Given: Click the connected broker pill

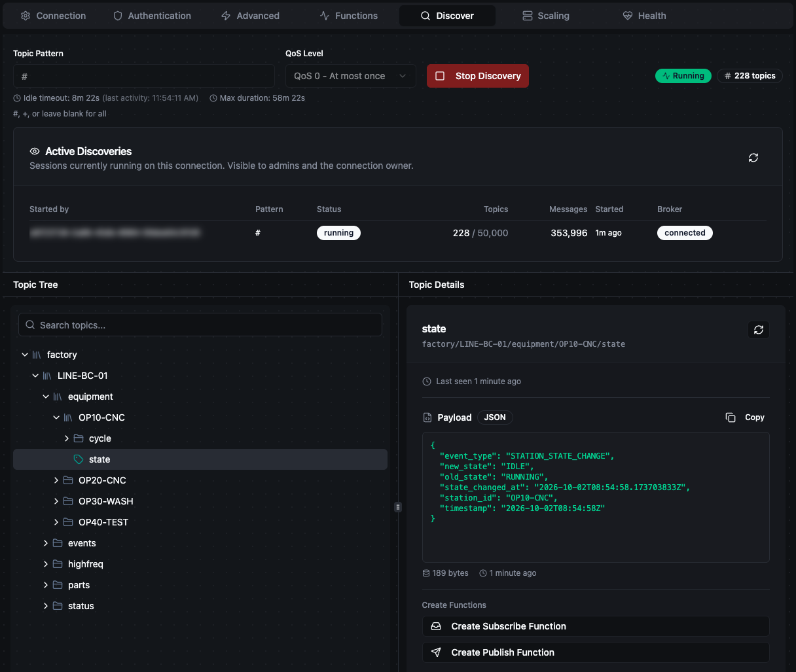Looking at the screenshot, I should (x=685, y=233).
